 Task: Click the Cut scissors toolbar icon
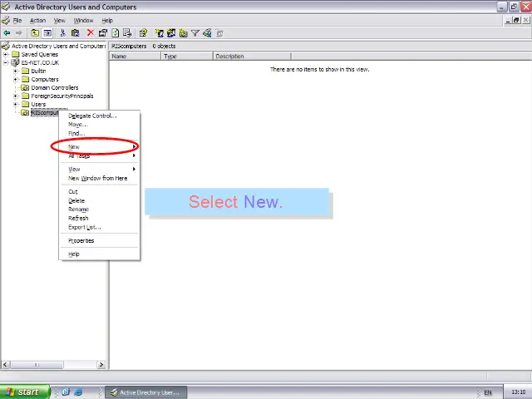63,33
